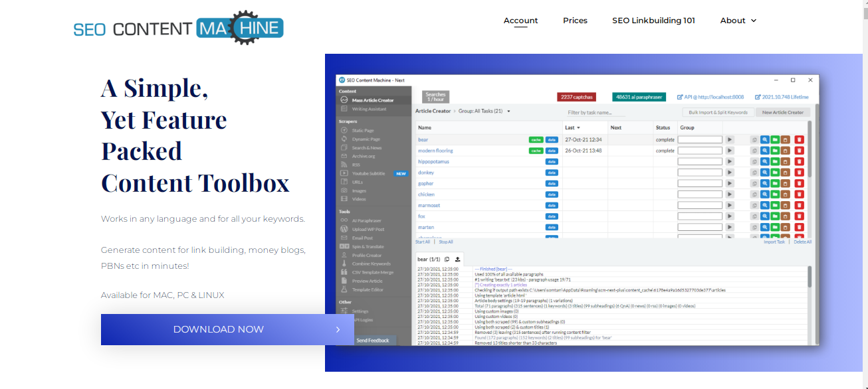Select Mass Article Creator in sidebar

[x=373, y=100]
